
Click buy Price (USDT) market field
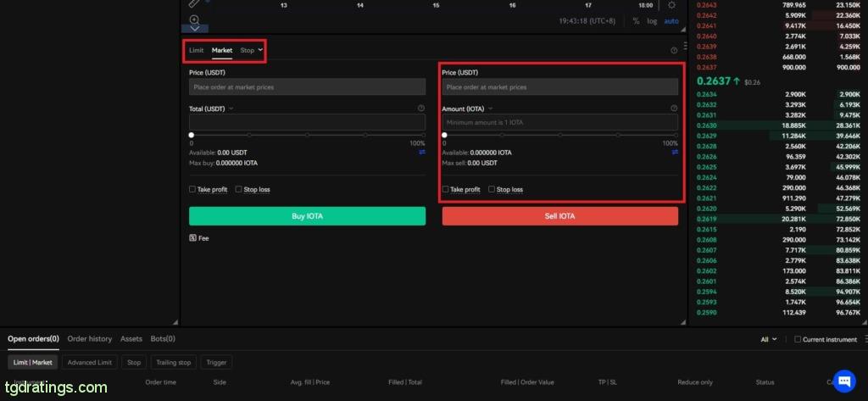tap(307, 87)
